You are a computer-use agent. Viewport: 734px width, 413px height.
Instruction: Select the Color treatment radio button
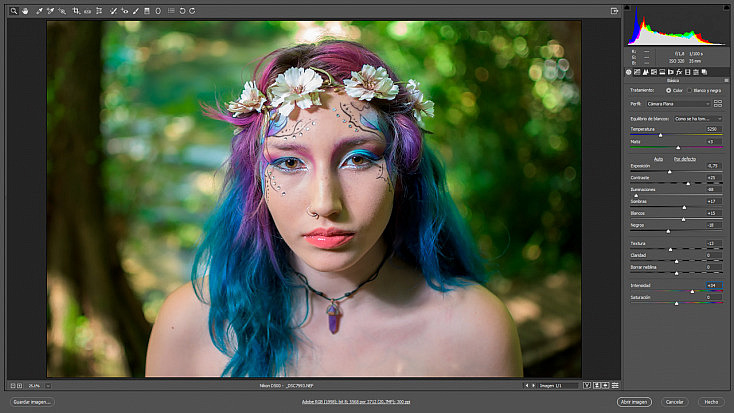(x=668, y=90)
